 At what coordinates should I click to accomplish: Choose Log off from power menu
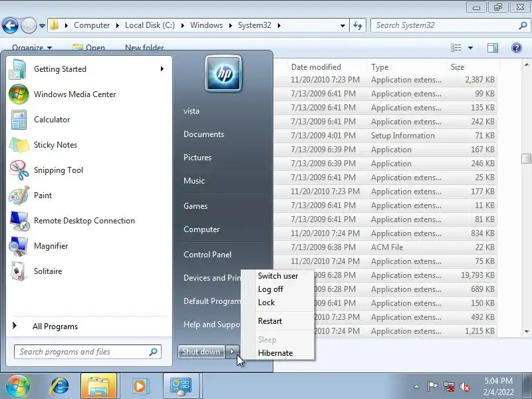[277, 289]
